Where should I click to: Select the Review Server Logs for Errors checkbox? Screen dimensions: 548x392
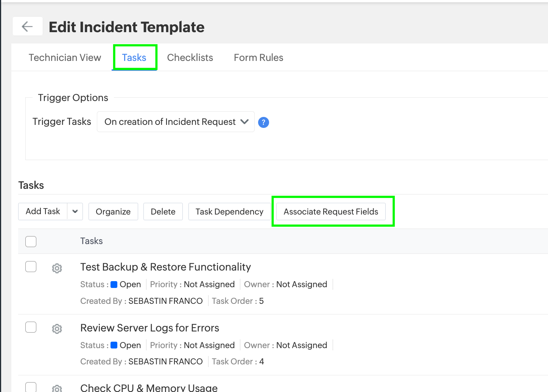tap(31, 327)
